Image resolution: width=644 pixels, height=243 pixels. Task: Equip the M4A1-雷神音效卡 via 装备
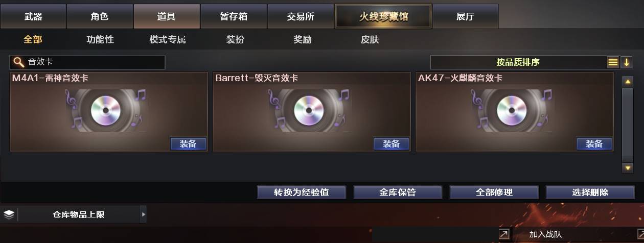pos(188,144)
